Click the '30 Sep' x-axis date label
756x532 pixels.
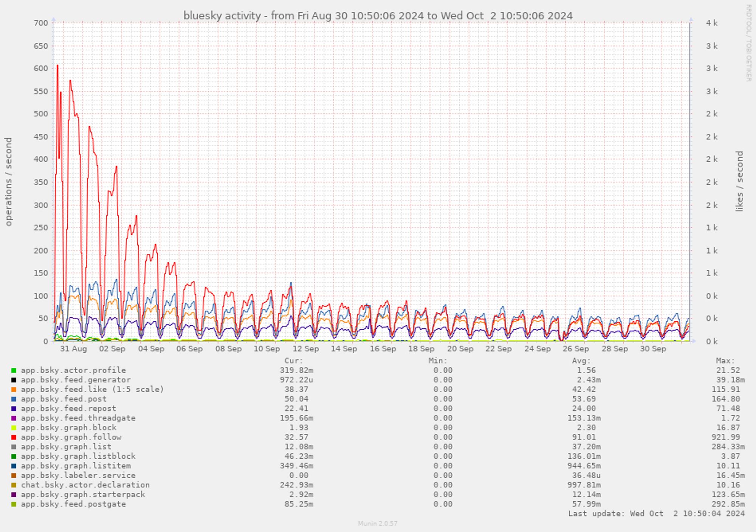[653, 349]
